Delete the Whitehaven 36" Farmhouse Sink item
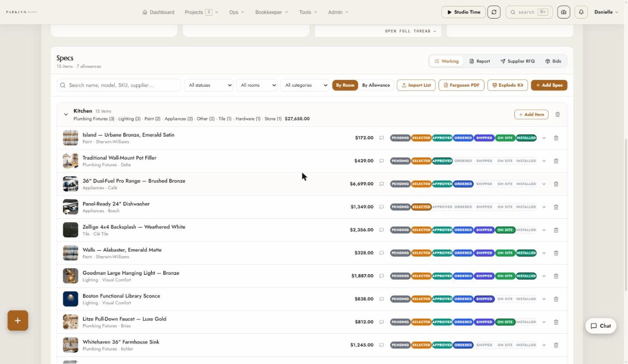Screen dimensions: 628x364 click(556, 345)
